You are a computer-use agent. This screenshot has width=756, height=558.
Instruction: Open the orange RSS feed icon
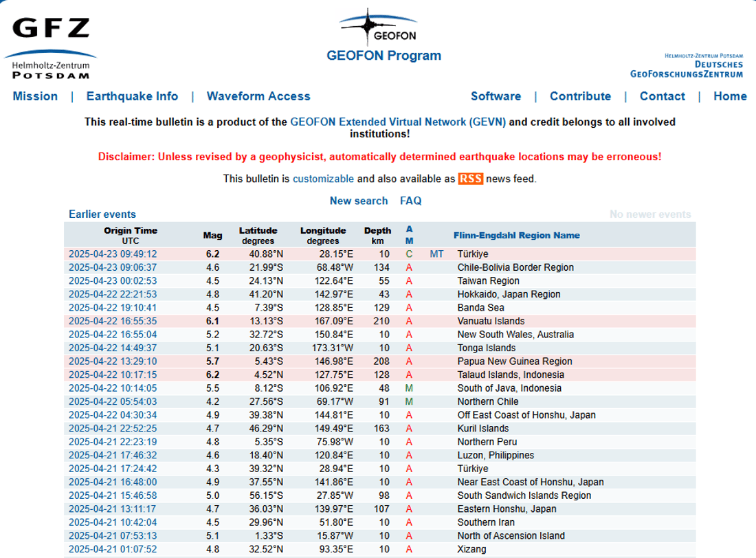pos(470,179)
